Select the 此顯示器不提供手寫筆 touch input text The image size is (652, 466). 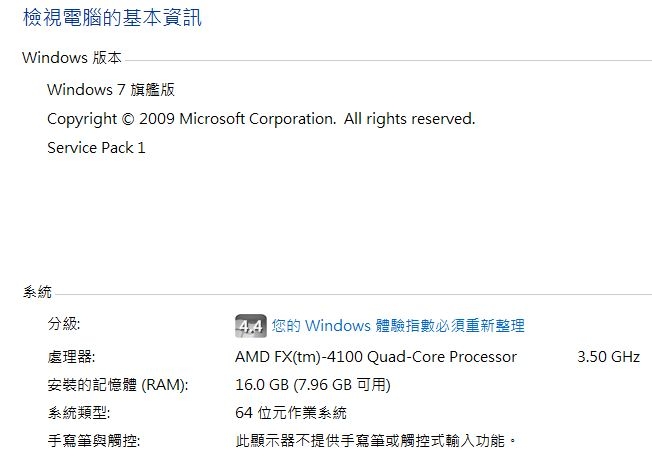[375, 441]
